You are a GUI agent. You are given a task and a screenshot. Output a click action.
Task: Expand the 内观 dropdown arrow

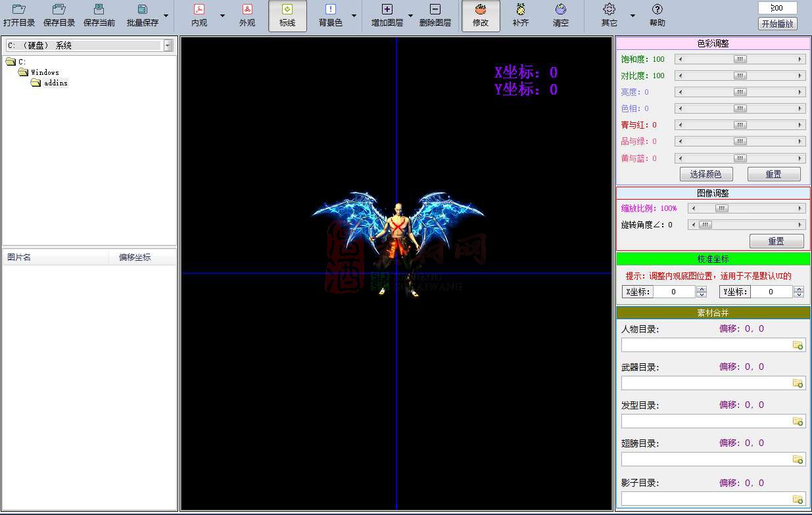[x=222, y=16]
